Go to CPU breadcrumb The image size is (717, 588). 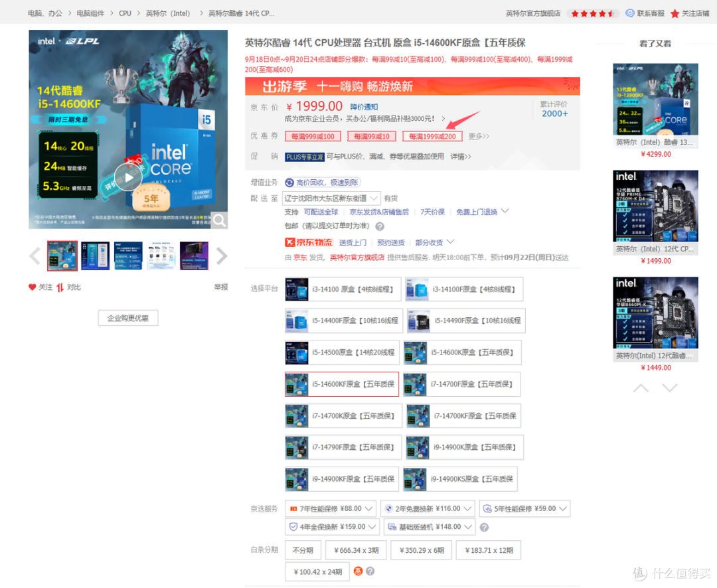pyautogui.click(x=125, y=13)
